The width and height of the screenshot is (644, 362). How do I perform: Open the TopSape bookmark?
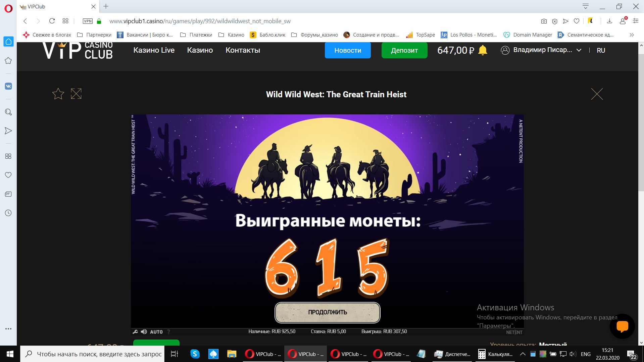[x=420, y=35]
